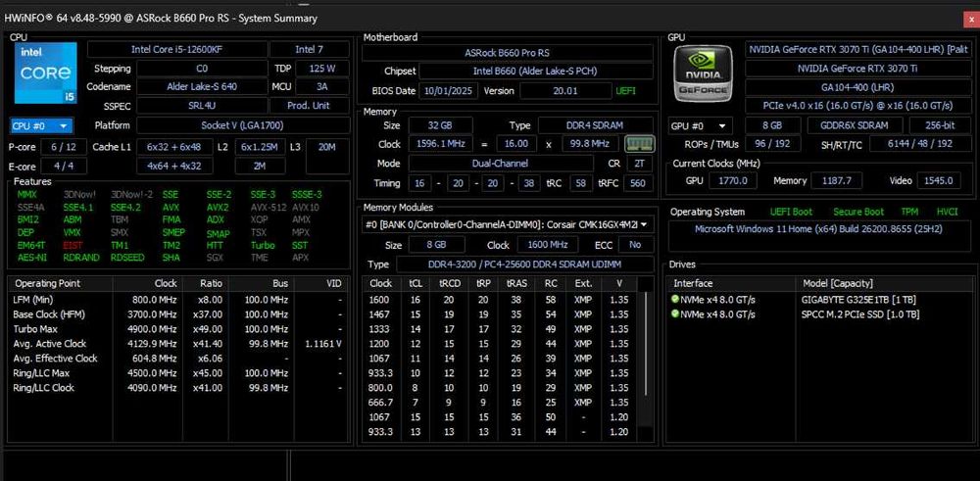Click the DDR4-3200 / PC4-25600 module type field
The image size is (980, 481).
coord(525,265)
